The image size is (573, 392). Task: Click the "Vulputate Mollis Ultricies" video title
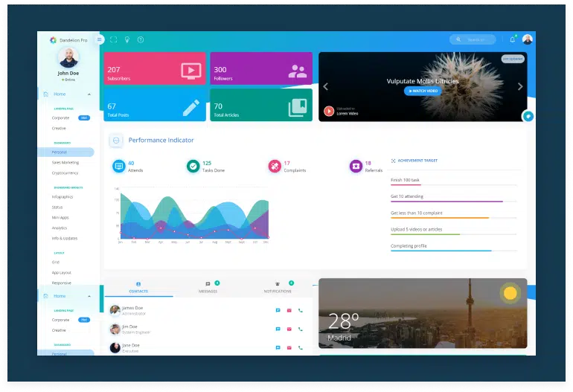(423, 81)
